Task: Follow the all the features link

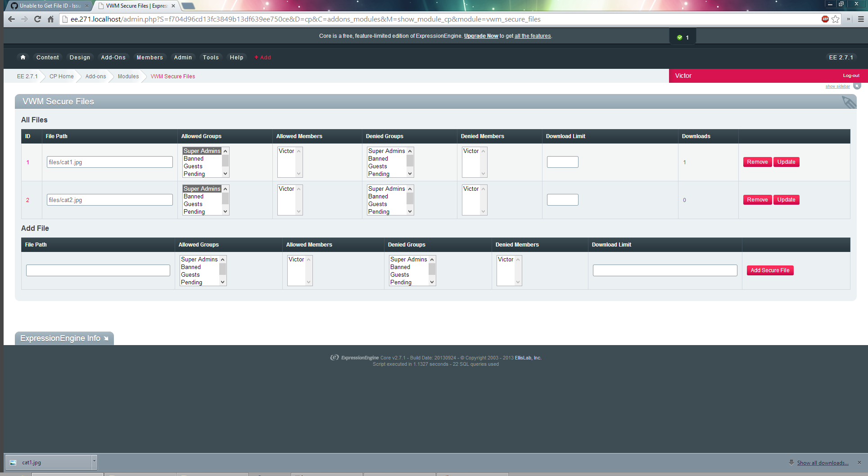Action: click(x=533, y=36)
